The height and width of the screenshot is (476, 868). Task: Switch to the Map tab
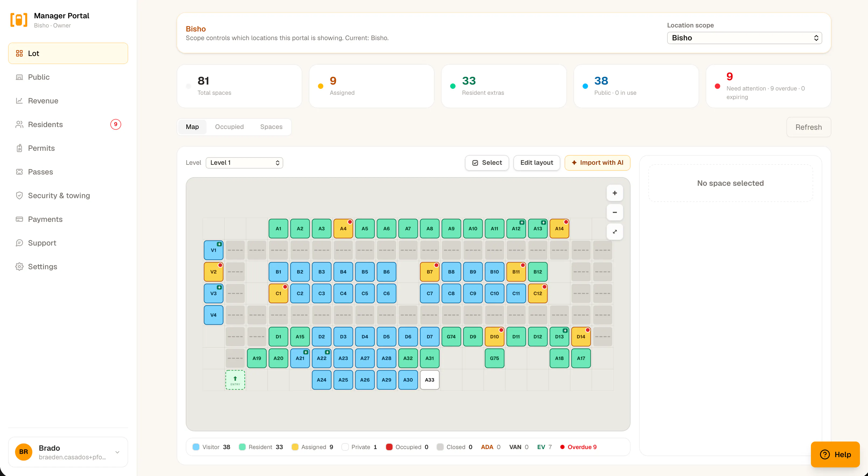click(x=192, y=127)
